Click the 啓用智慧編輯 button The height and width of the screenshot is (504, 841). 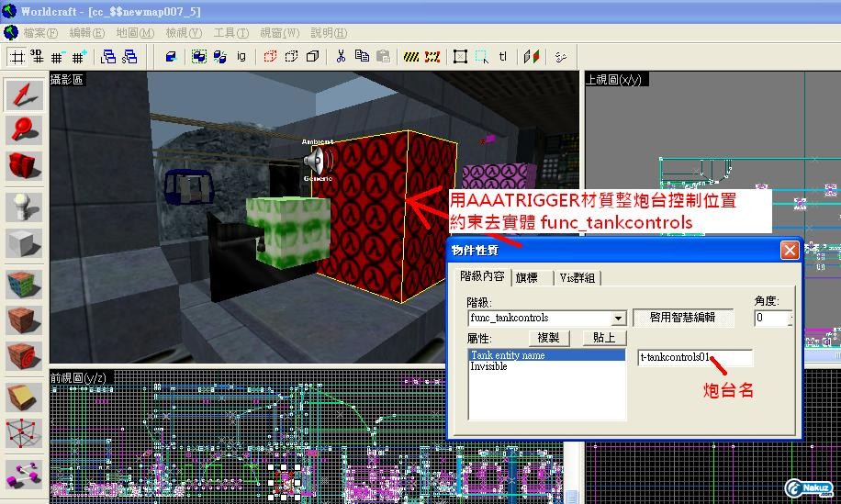(x=683, y=318)
